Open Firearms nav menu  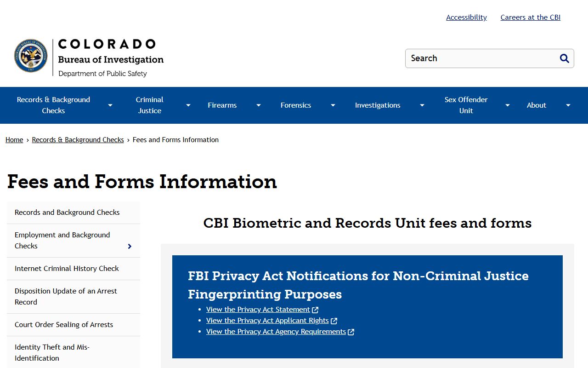(x=222, y=105)
